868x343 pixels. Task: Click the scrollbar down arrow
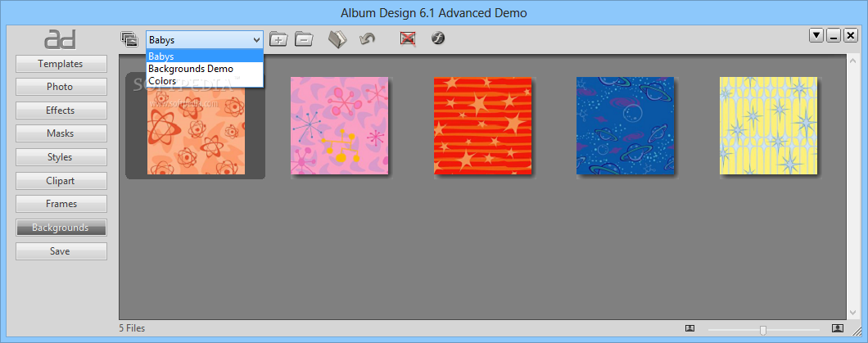pyautogui.click(x=852, y=314)
